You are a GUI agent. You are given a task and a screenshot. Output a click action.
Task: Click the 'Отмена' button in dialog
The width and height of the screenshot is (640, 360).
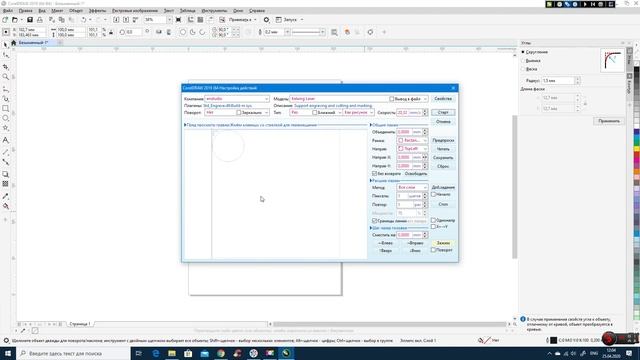443,122
